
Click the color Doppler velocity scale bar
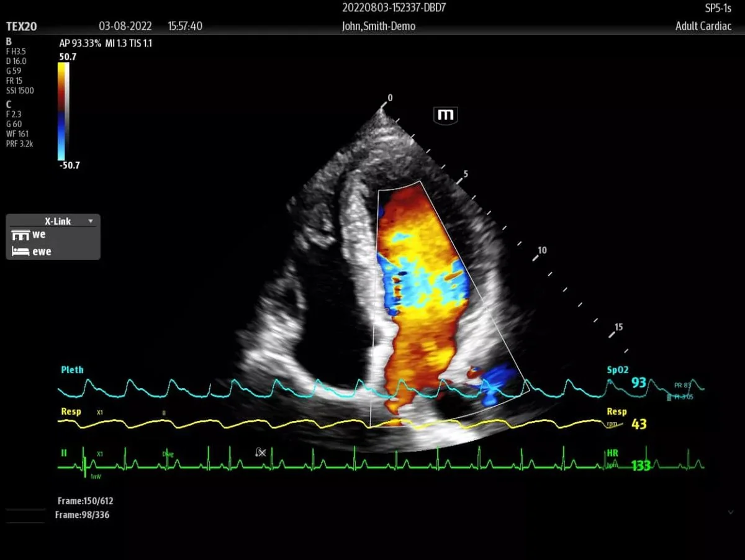[x=63, y=111]
